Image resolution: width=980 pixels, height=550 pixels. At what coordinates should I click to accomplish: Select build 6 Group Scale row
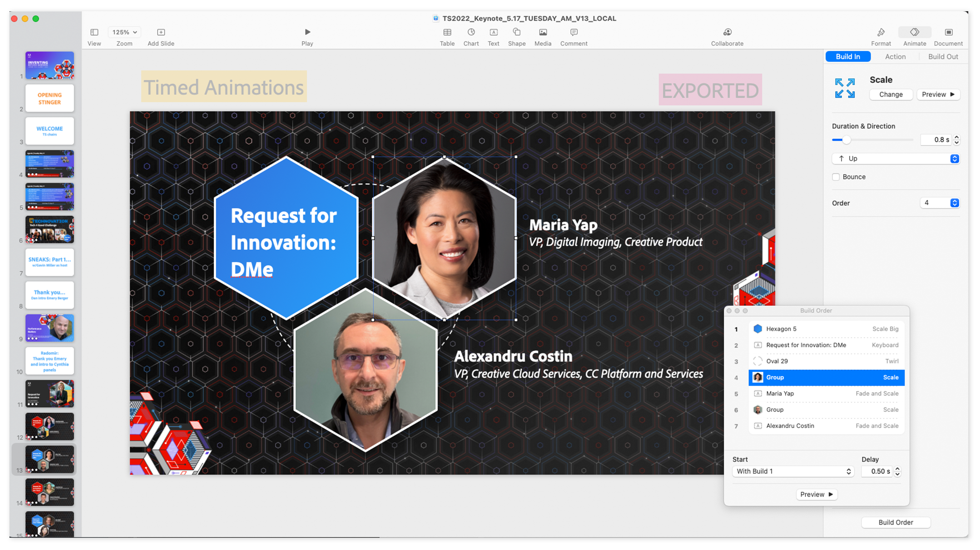coord(826,410)
